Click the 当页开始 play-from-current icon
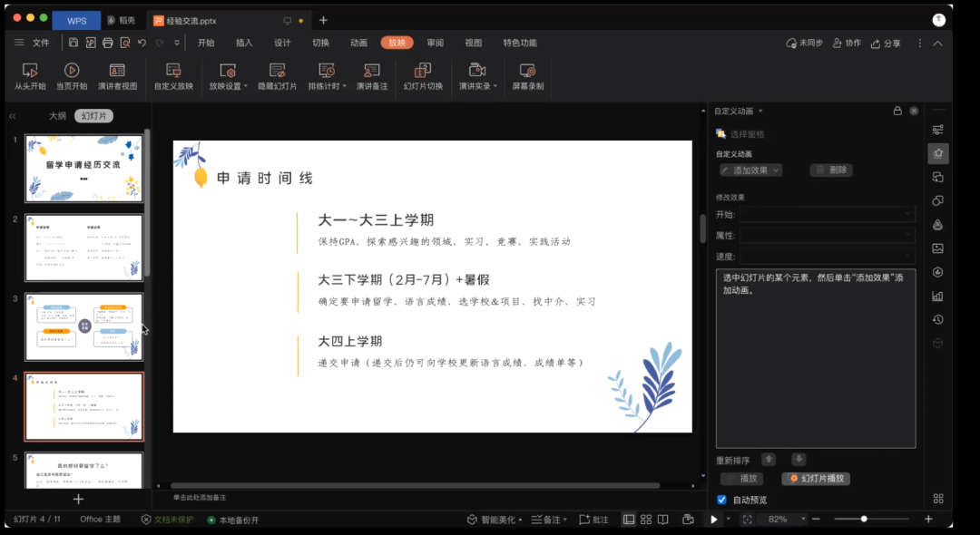Viewport: 980px width, 535px height. [72, 71]
